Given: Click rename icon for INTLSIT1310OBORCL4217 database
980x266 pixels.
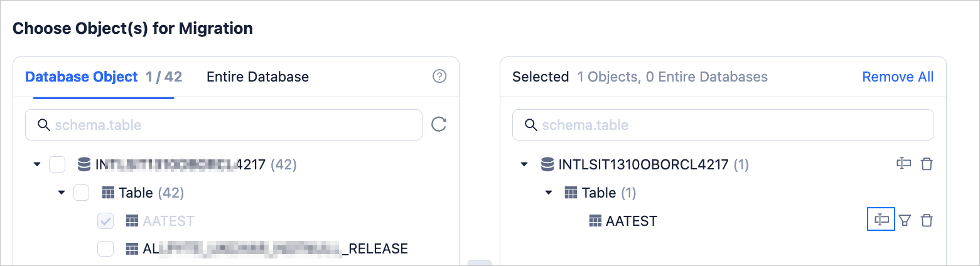Looking at the screenshot, I should (x=903, y=164).
